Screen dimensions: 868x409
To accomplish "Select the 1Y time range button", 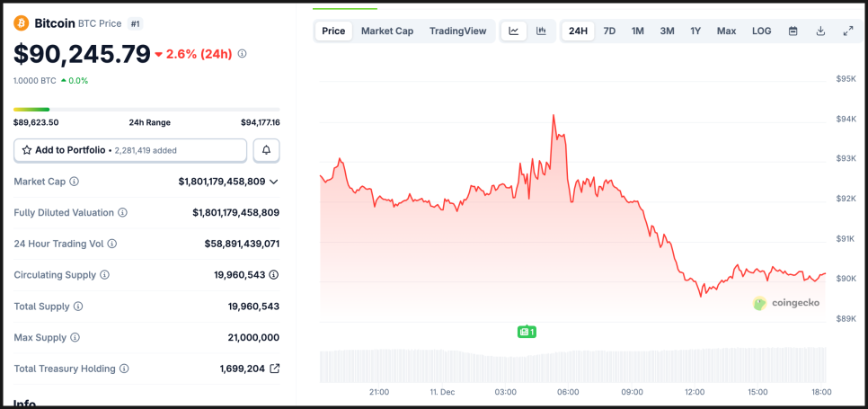I will click(695, 31).
